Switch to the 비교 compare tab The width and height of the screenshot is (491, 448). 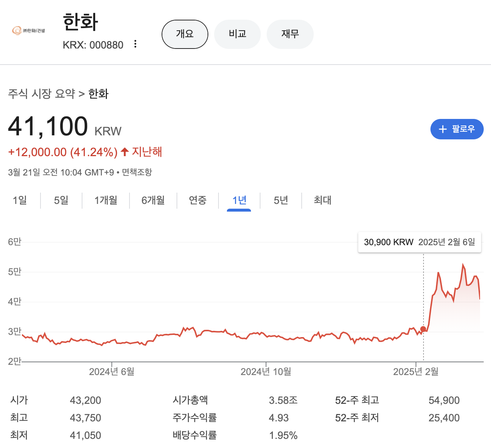point(237,34)
